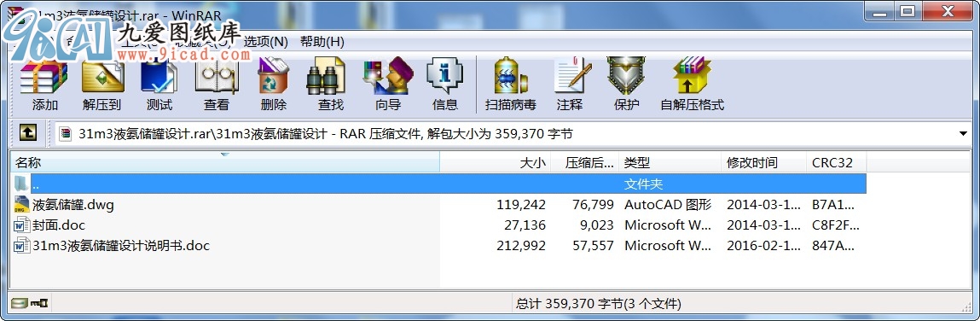
Task: Click the key icon in status bar
Action: [x=39, y=304]
